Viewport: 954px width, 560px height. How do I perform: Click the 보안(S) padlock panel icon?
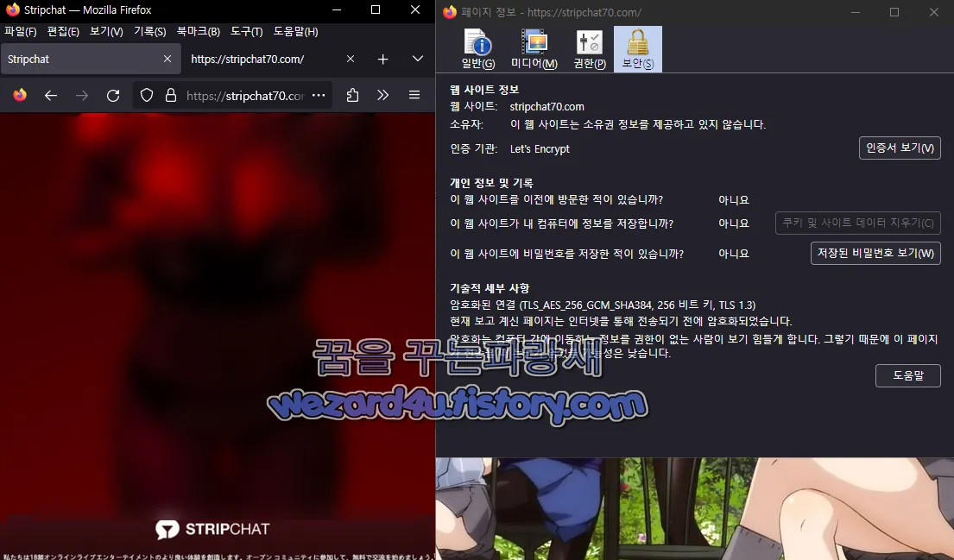click(637, 47)
